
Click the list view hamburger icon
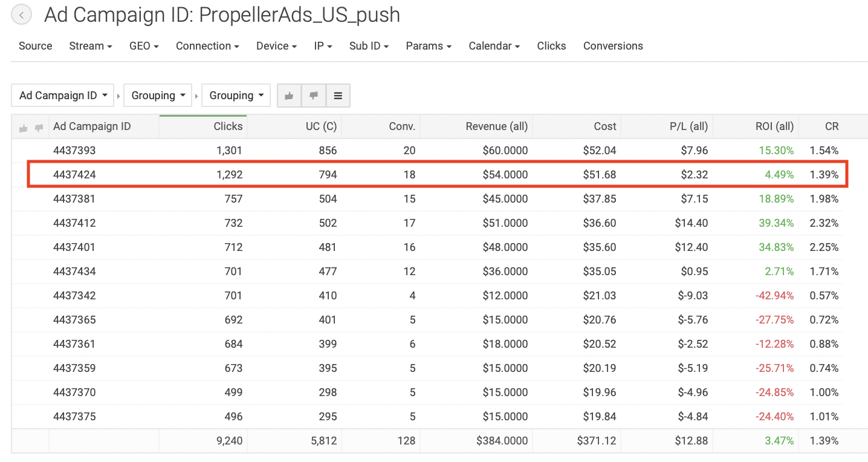[338, 96]
